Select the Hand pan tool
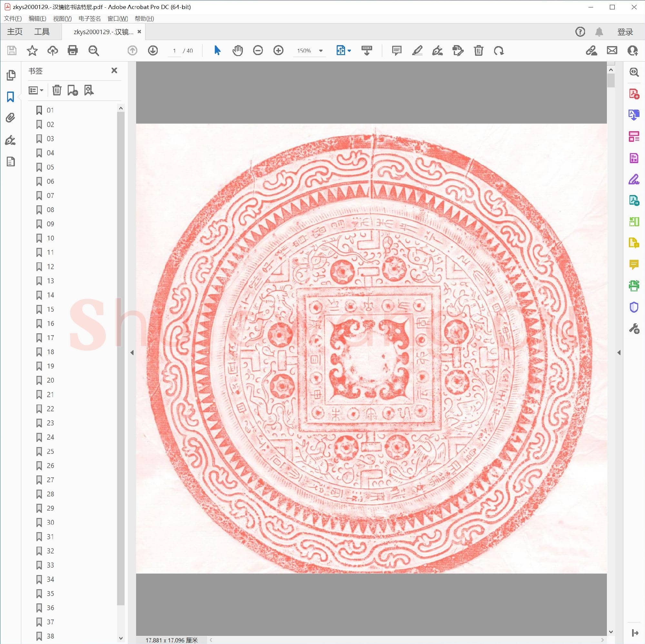The height and width of the screenshot is (644, 645). (x=237, y=51)
